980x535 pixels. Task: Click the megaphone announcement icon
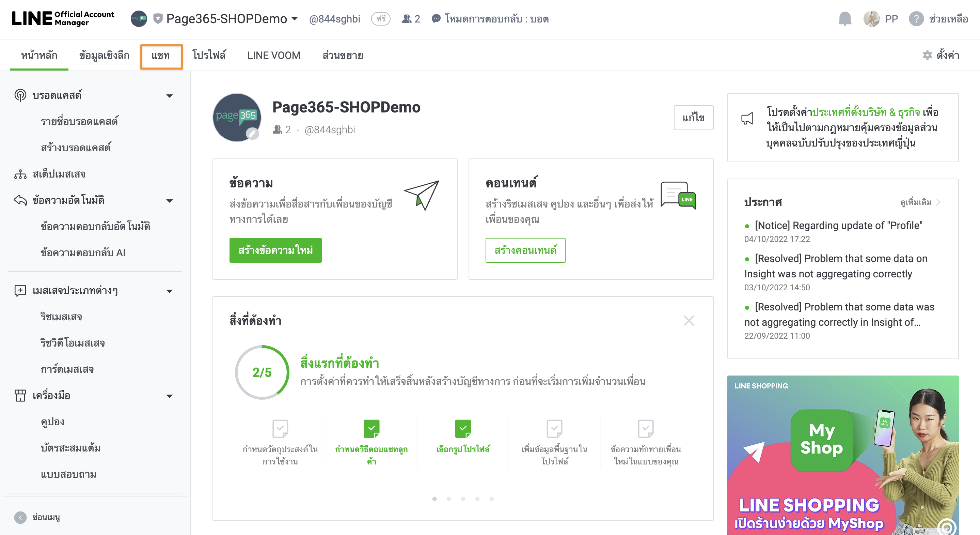tap(747, 119)
